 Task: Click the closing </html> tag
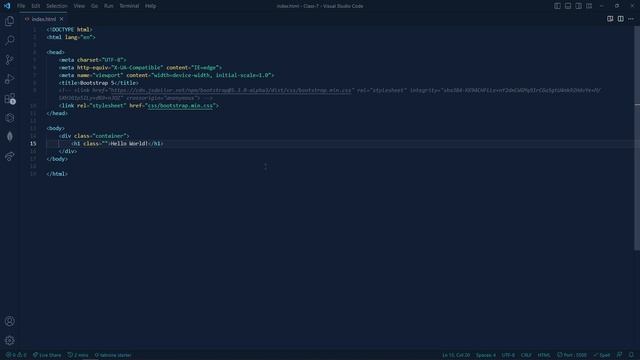(57, 174)
